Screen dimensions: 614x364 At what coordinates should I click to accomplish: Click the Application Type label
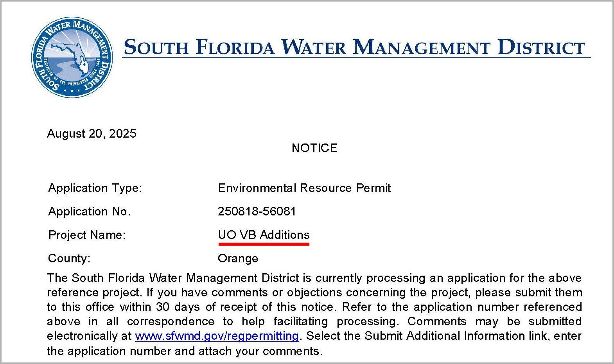[x=95, y=188]
